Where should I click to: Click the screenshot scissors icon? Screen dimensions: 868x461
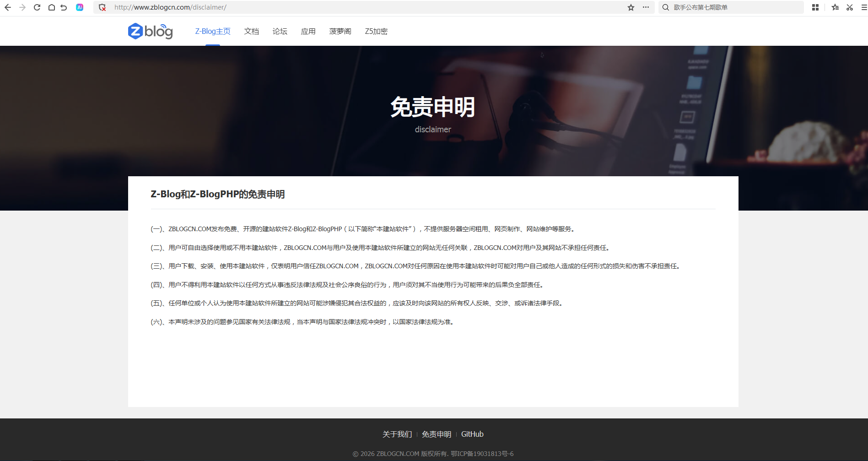(850, 7)
